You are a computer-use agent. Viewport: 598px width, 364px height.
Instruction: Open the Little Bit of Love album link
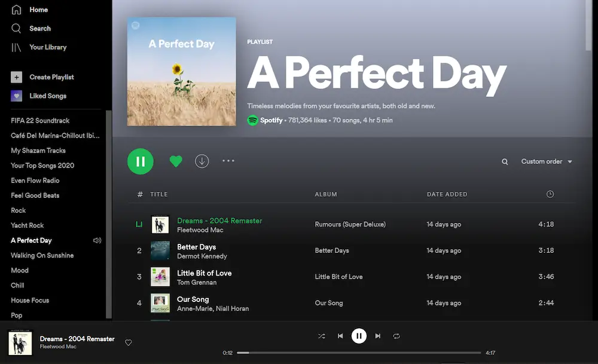point(338,277)
